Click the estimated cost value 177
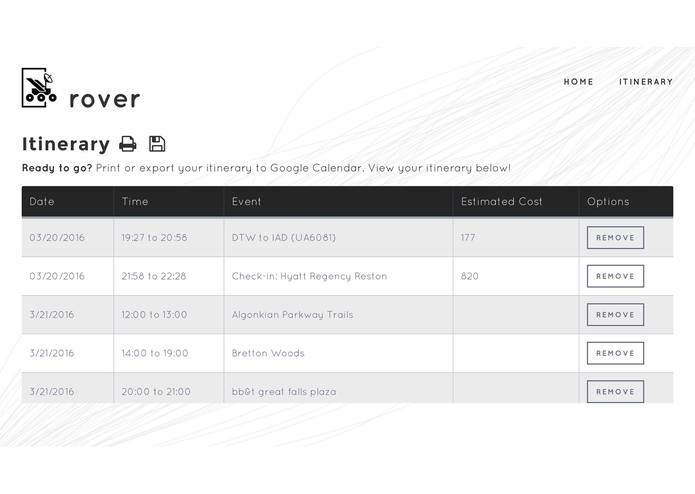Viewport: 695px width, 494px height. (x=468, y=237)
